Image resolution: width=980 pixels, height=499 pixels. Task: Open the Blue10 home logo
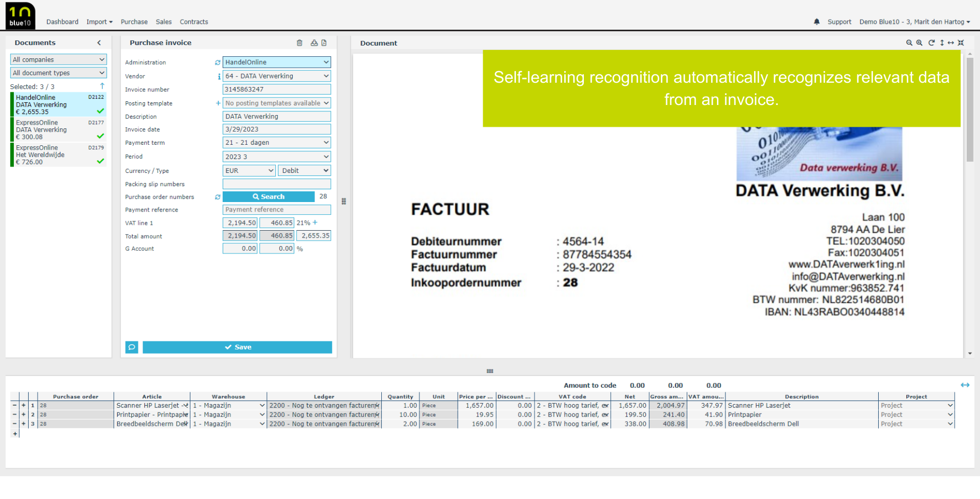point(20,15)
